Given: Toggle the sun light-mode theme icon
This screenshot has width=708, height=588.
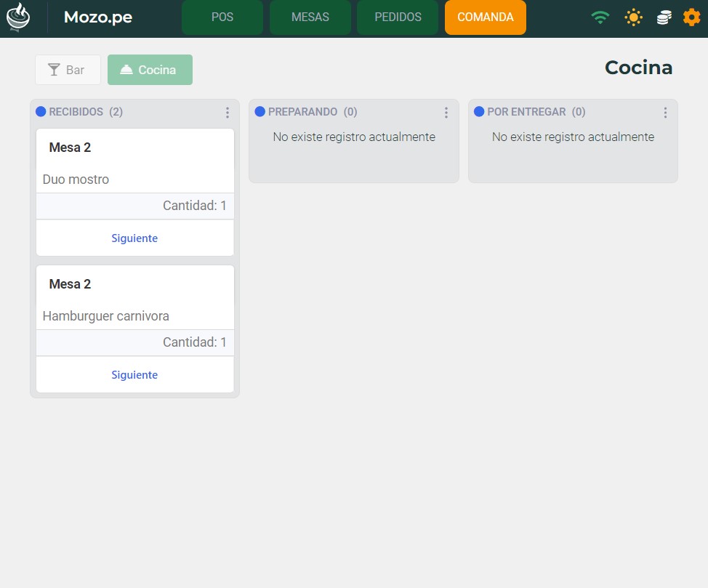Looking at the screenshot, I should pos(634,17).
